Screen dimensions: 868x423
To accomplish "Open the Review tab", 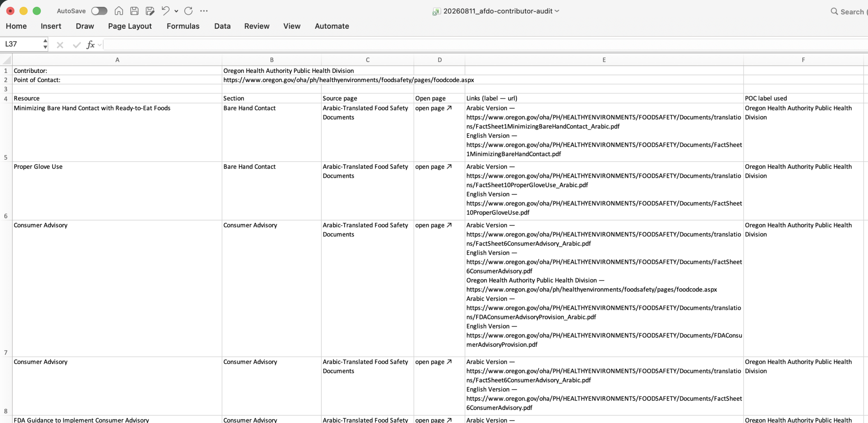I will (x=257, y=26).
